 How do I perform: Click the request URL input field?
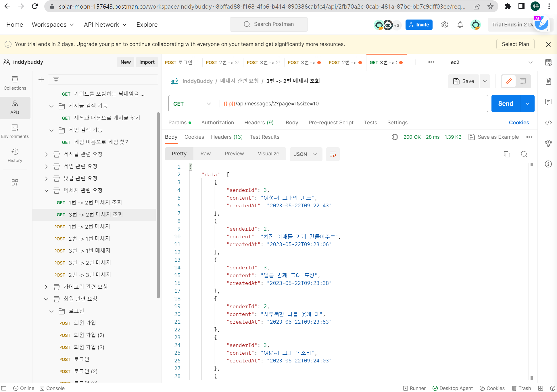(x=345, y=104)
